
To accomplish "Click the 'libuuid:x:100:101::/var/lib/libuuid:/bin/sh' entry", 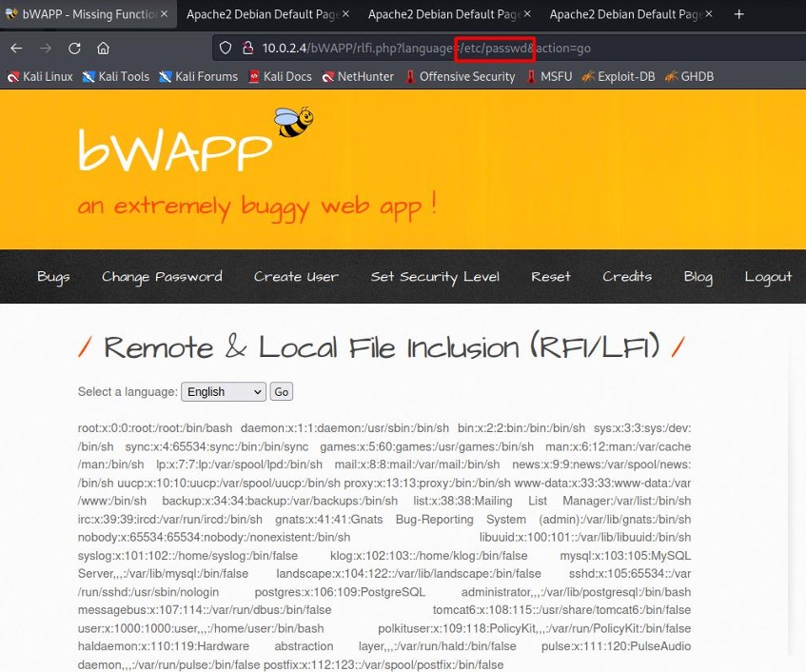I will coord(585,537).
